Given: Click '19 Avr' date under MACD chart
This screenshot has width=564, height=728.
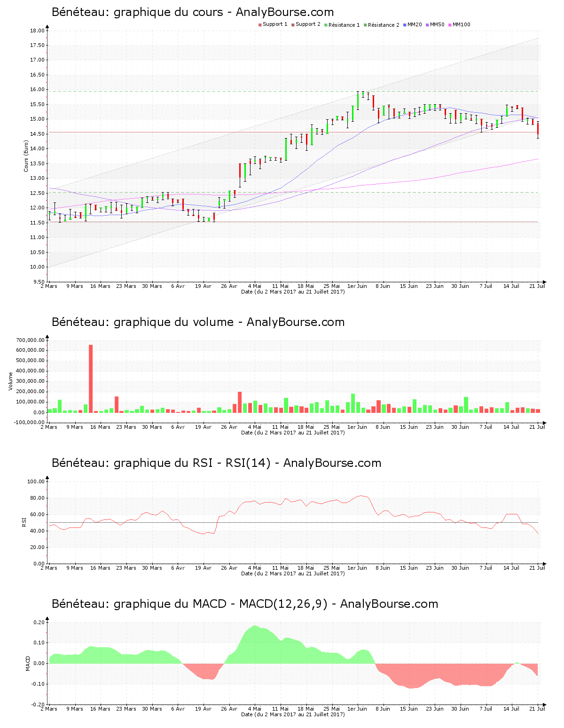Looking at the screenshot, I should [x=204, y=709].
